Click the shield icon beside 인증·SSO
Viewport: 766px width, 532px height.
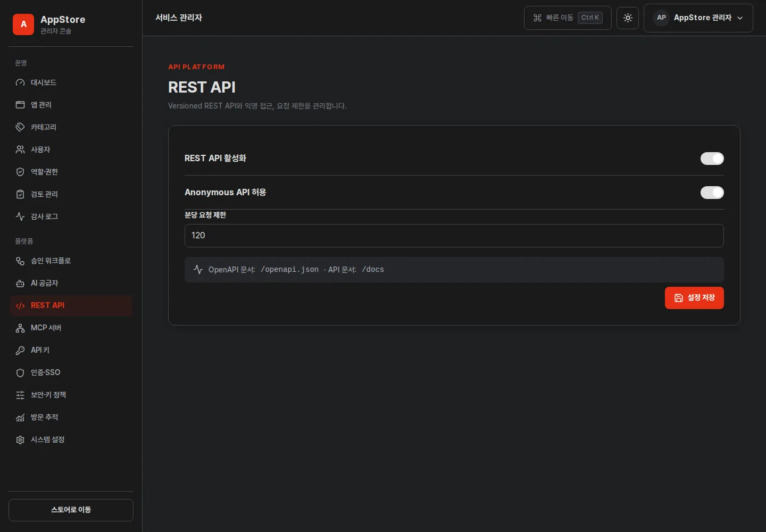click(x=20, y=372)
